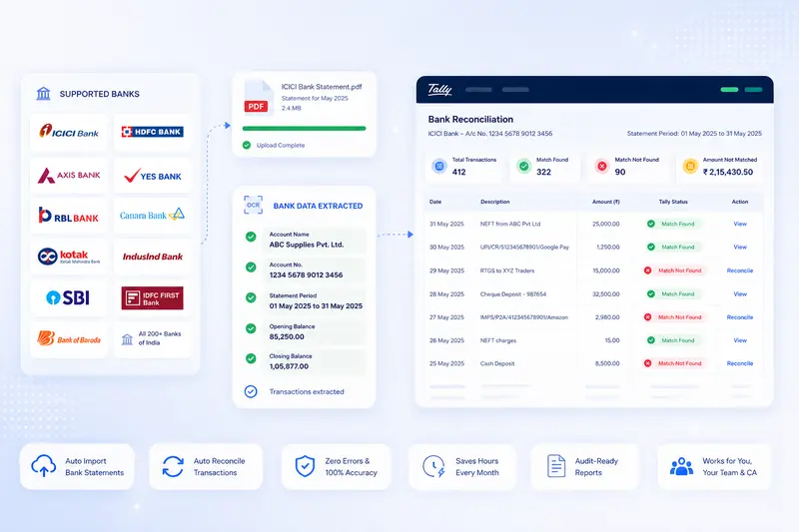
Task: Click the Canara Bank logo
Action: coord(153,216)
